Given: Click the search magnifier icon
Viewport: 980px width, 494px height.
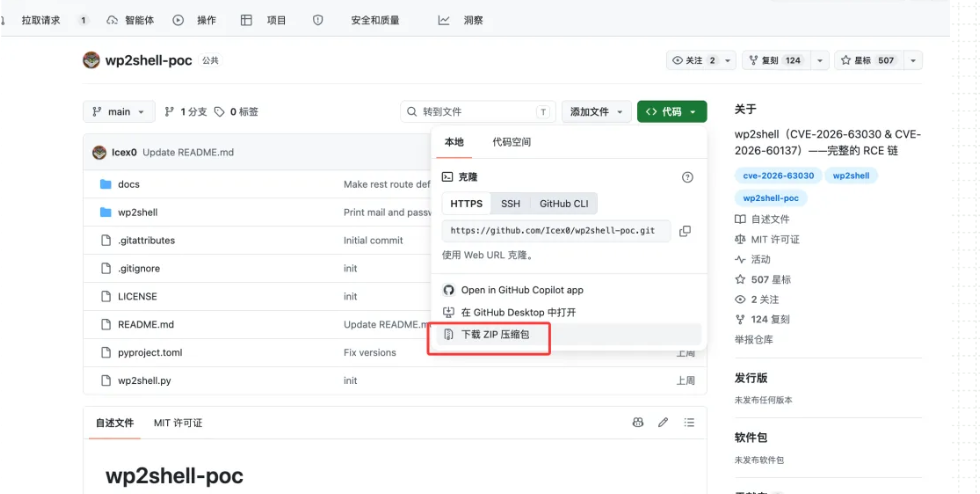Looking at the screenshot, I should 412,112.
